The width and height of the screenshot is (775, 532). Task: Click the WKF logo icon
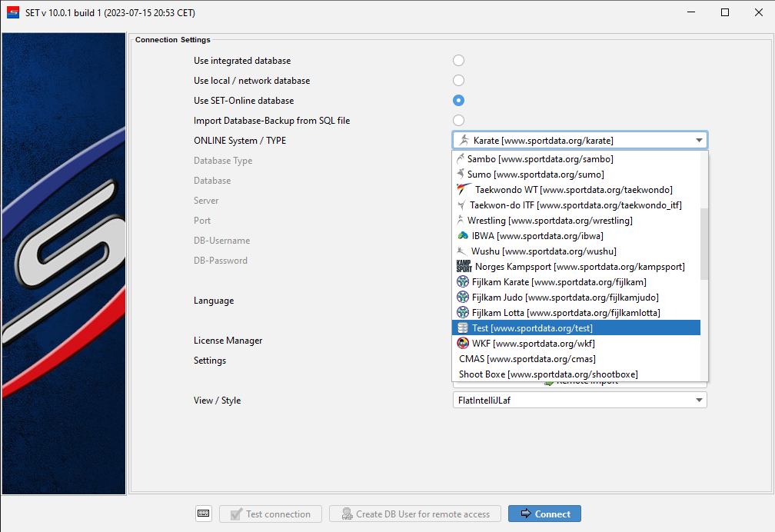click(x=463, y=343)
